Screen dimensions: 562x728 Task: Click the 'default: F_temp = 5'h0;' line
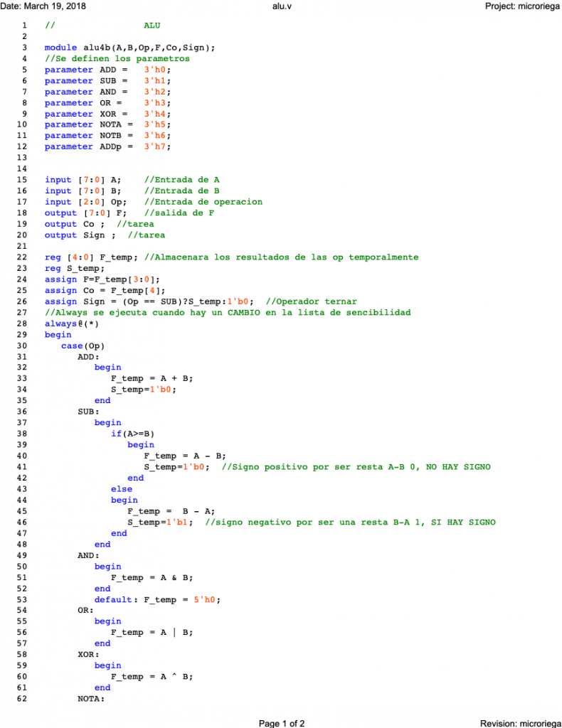157,600
